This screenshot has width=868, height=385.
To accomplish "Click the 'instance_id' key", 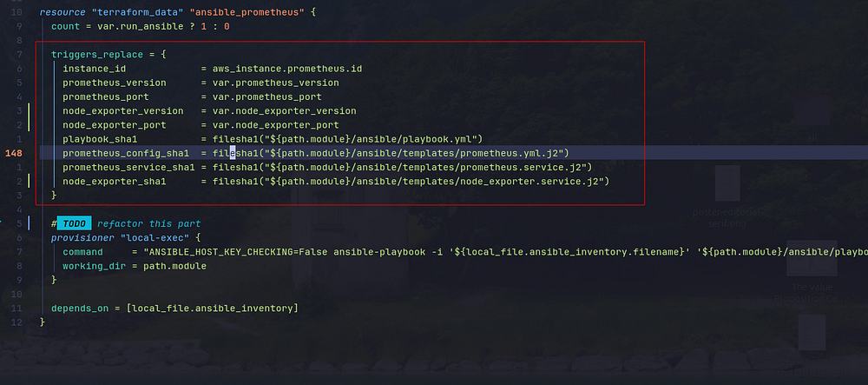I will click(94, 69).
